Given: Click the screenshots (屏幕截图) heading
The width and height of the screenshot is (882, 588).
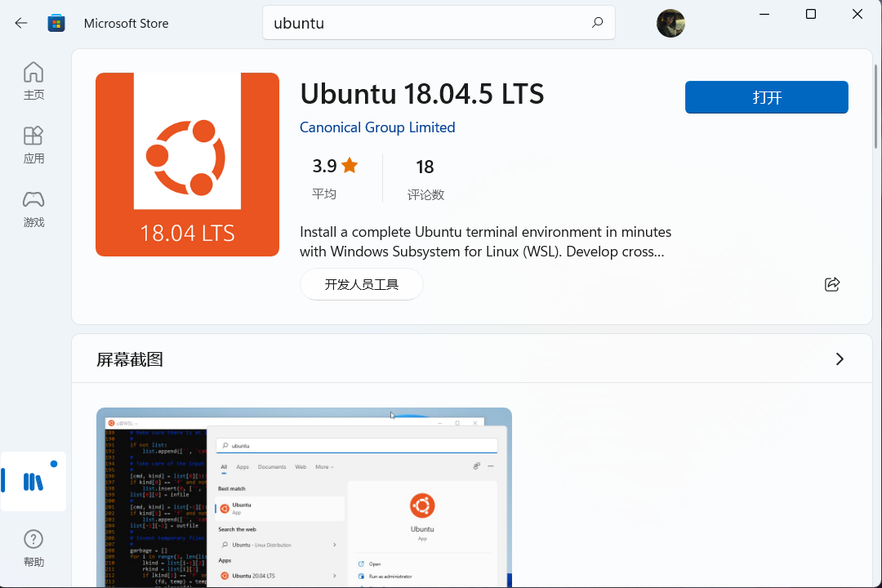Looking at the screenshot, I should (130, 359).
